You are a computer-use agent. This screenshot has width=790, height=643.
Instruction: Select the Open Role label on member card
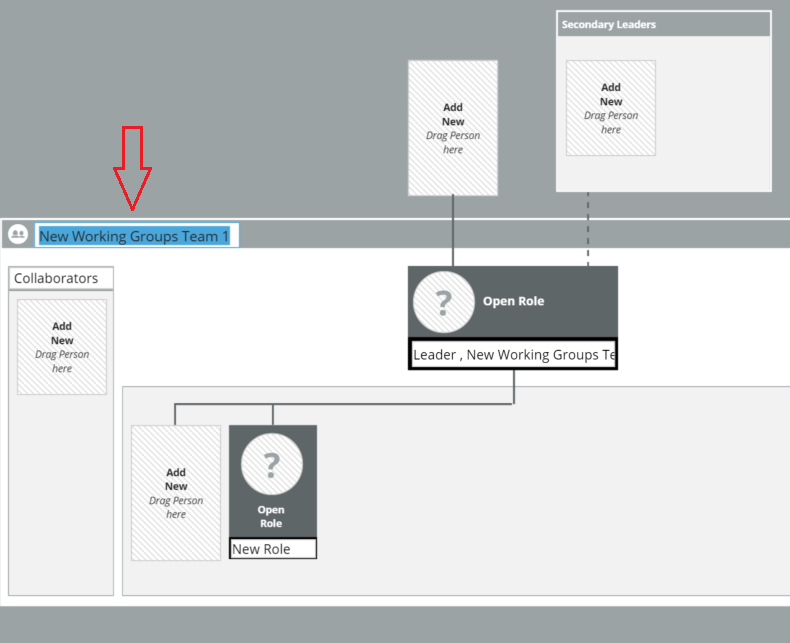[x=271, y=517]
